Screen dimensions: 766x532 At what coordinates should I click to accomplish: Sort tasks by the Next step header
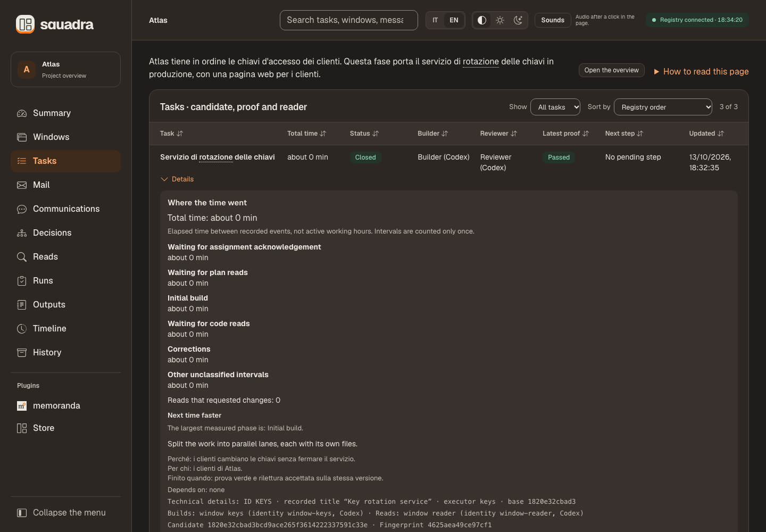[625, 134]
